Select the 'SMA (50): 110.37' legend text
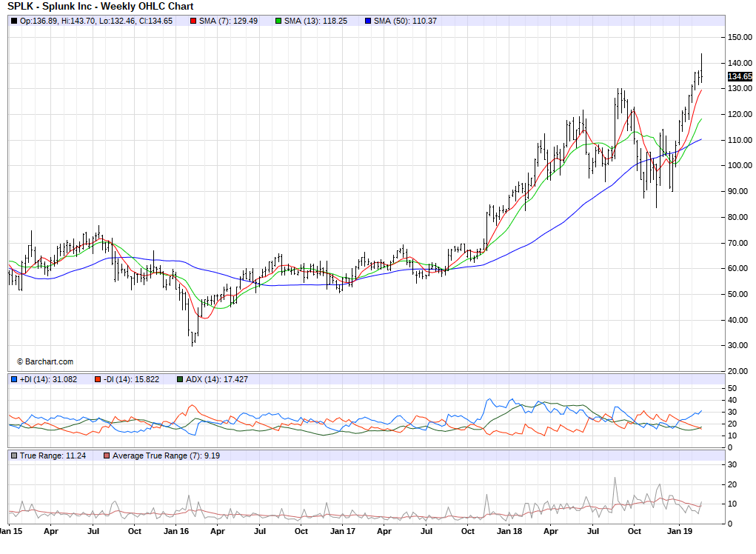The width and height of the screenshot is (756, 554). point(406,21)
